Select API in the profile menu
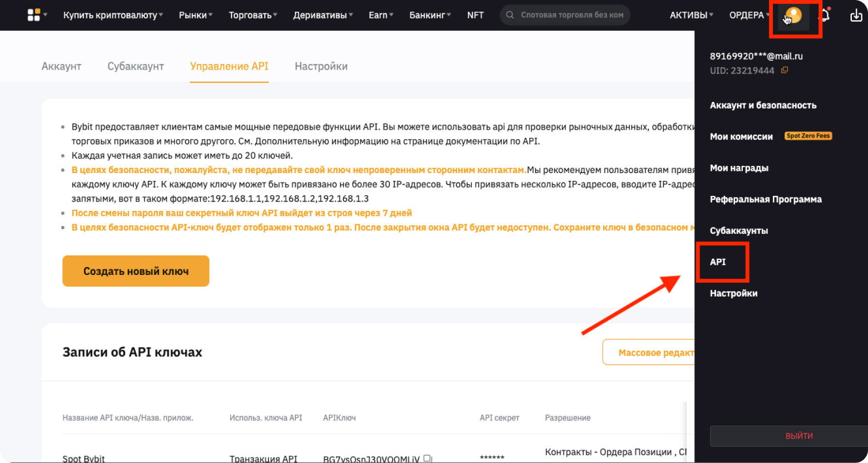 (x=718, y=262)
